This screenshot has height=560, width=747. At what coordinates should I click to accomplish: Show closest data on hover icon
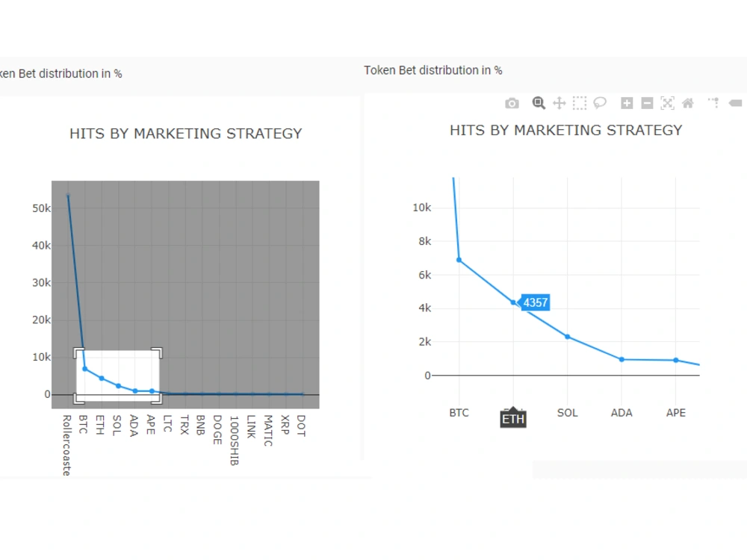point(736,103)
